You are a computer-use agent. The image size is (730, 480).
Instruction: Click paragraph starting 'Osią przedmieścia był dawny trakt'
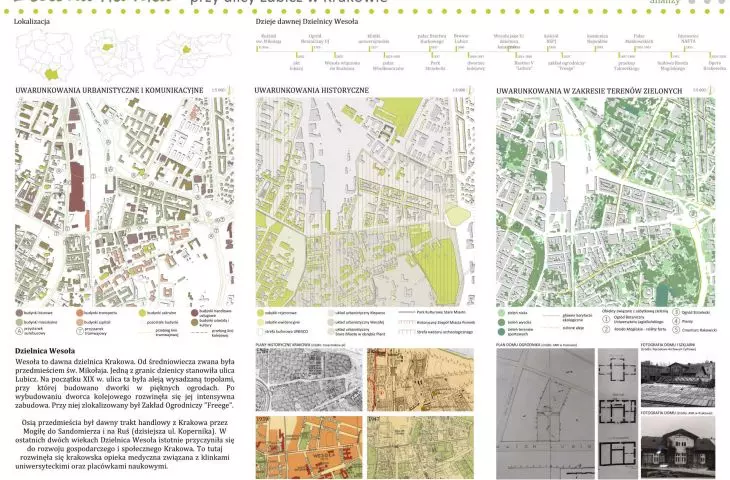pos(125,444)
